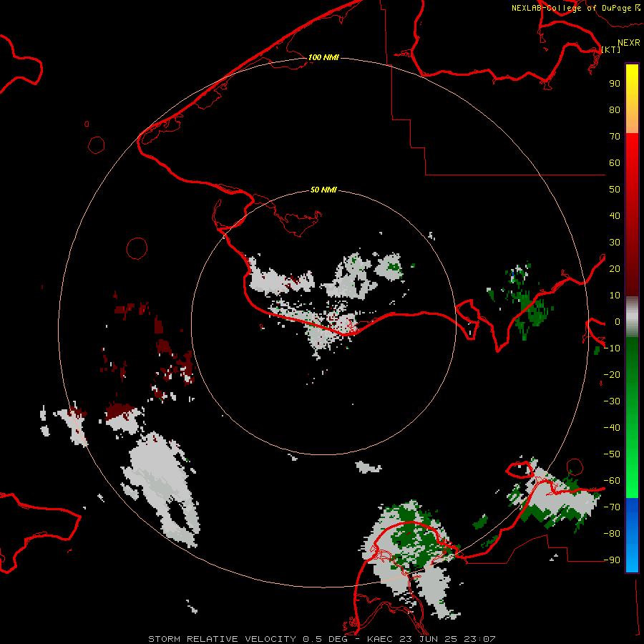
Task: Select the -20 scale label
Action: (612, 374)
